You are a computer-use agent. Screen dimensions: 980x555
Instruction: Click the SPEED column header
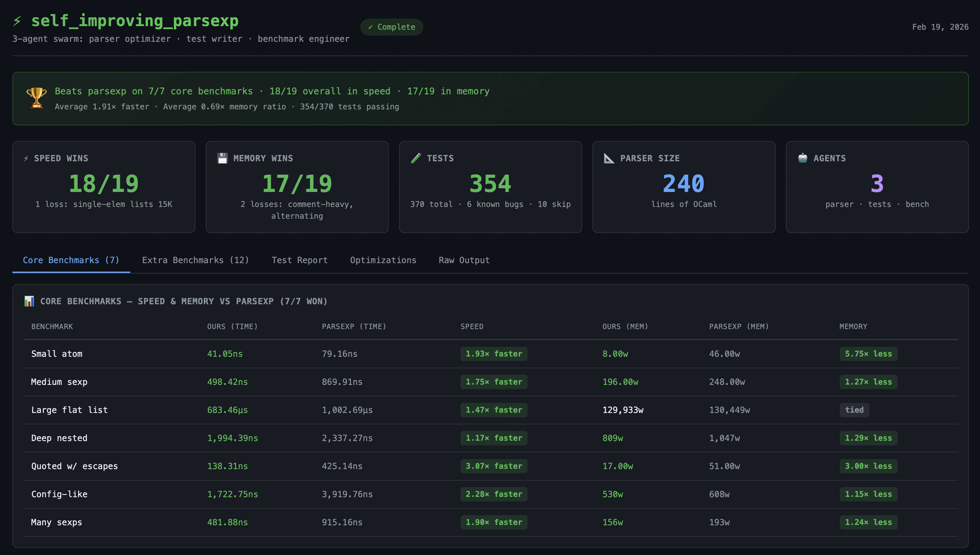click(471, 326)
